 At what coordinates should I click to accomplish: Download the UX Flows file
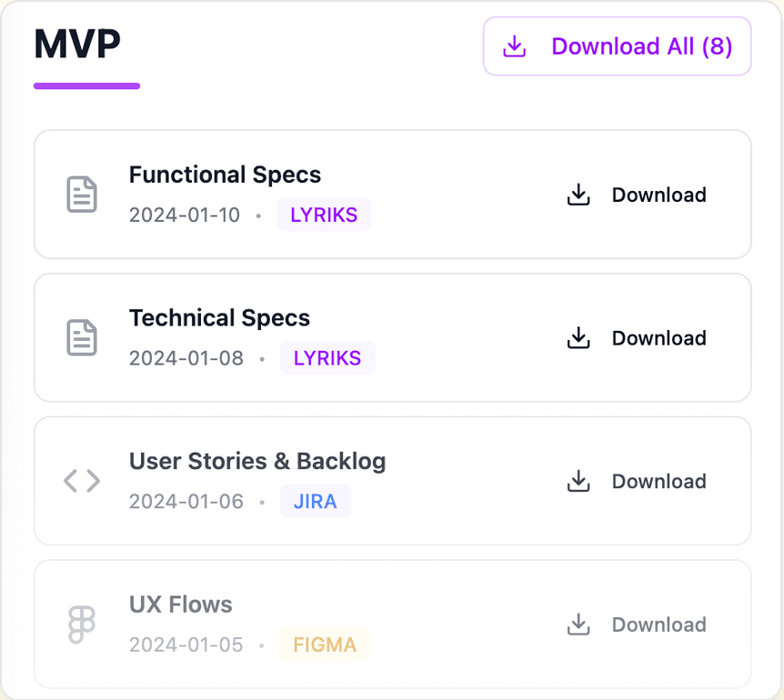[658, 625]
